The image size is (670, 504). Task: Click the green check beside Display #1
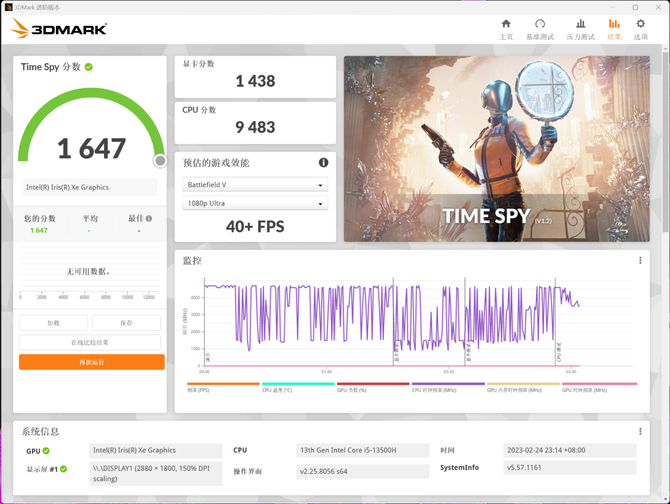tap(63, 469)
